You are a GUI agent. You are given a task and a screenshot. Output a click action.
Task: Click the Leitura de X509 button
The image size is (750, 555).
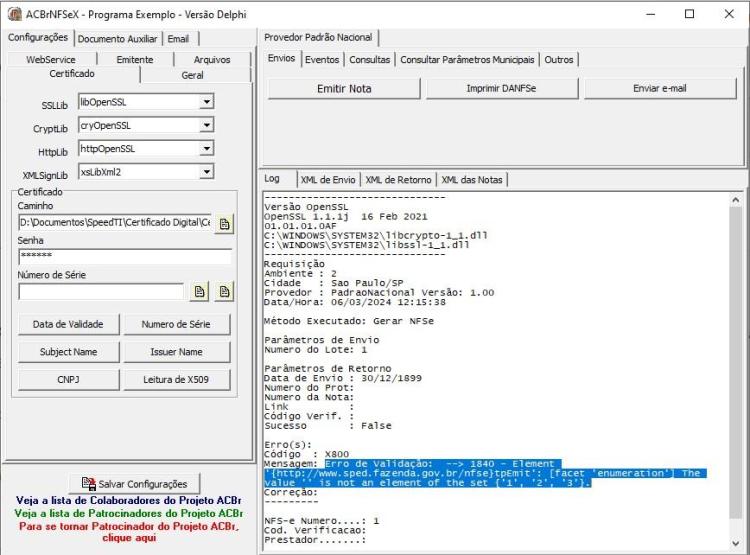click(176, 379)
